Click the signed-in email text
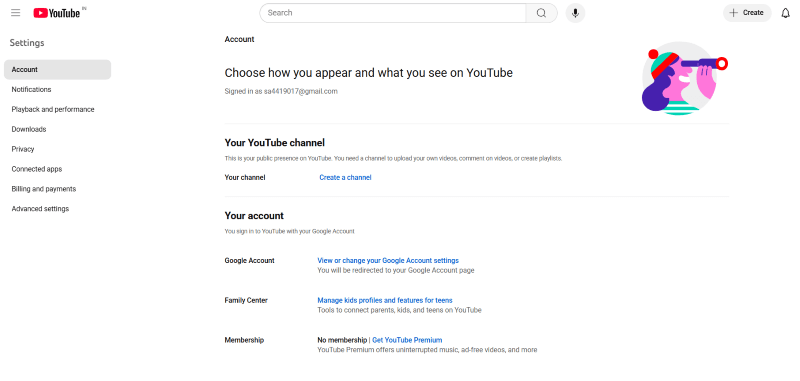This screenshot has width=800, height=381. click(x=281, y=92)
